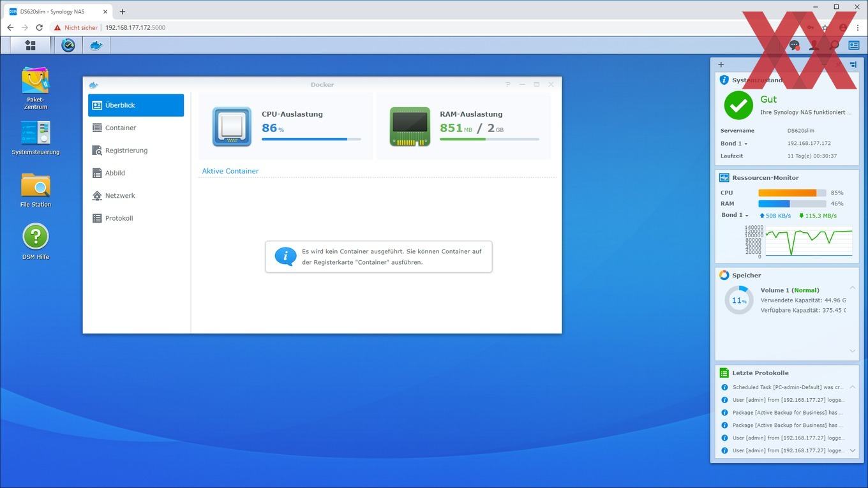Click the green Gut status checkmark
The width and height of the screenshot is (868, 488).
pyautogui.click(x=738, y=105)
